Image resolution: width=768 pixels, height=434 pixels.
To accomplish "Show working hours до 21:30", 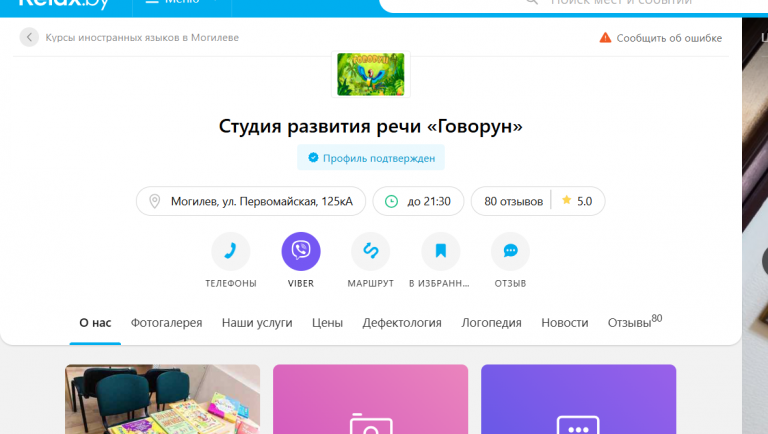I will 418,201.
